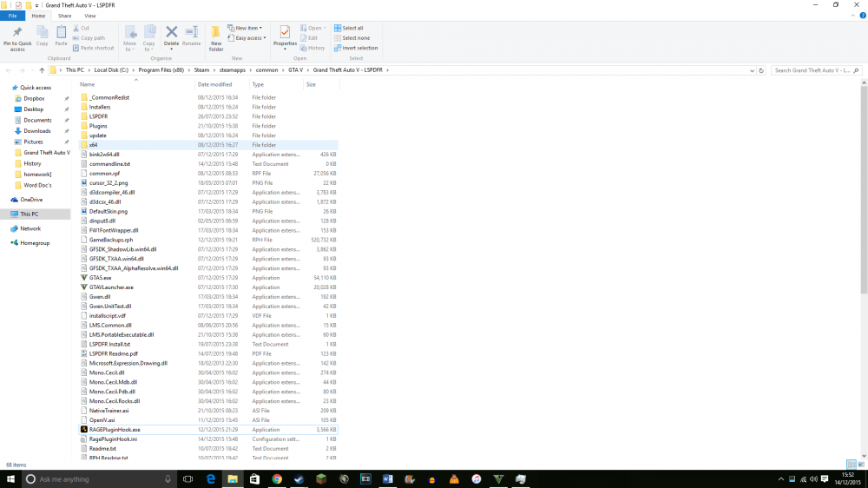Click the Back navigation arrow
This screenshot has height=488, width=868.
pyautogui.click(x=9, y=70)
